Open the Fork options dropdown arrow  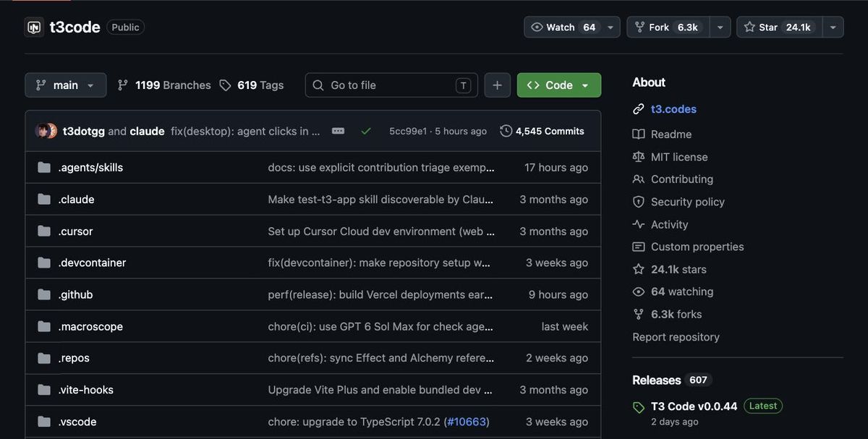720,27
